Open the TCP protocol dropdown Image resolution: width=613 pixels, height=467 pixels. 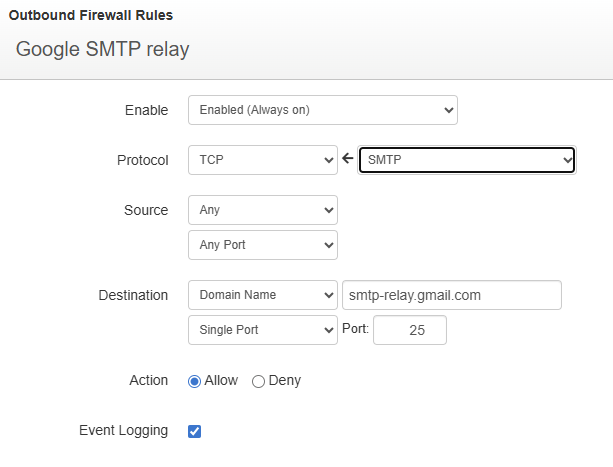click(x=262, y=160)
